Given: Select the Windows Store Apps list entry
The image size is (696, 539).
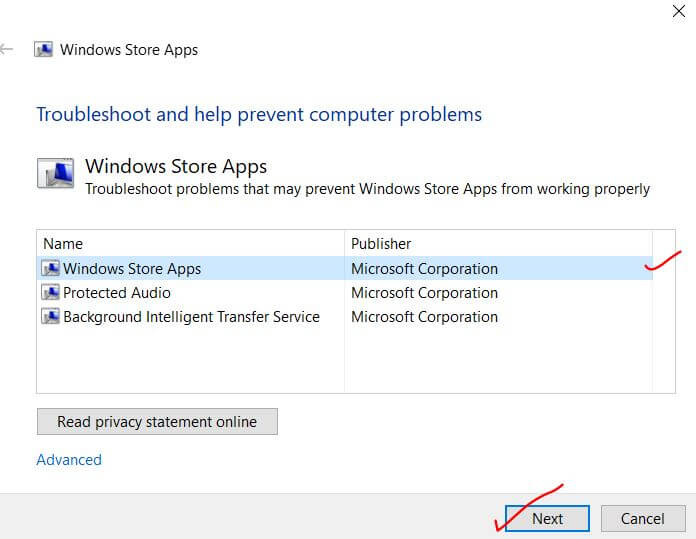Looking at the screenshot, I should [x=132, y=269].
